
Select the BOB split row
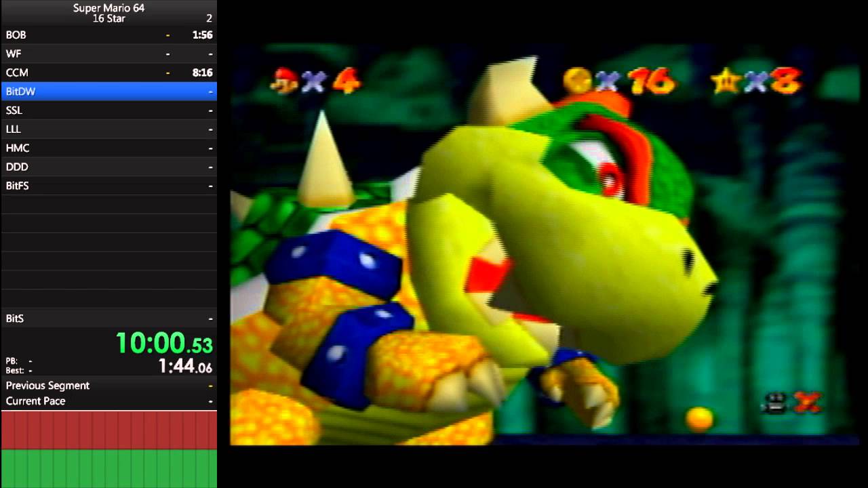108,35
